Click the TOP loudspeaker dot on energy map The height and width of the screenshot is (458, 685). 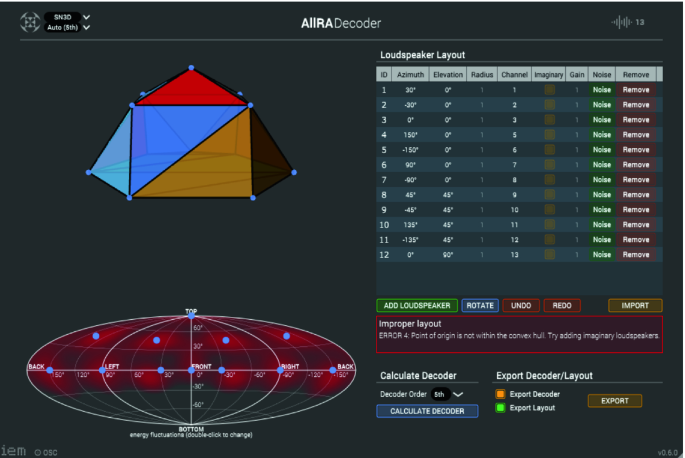pos(191,316)
